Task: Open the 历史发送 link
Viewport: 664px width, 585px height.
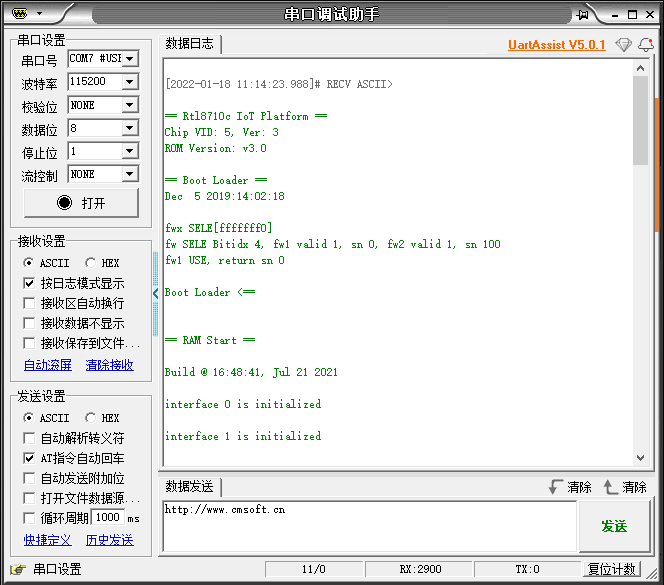Action: click(110, 540)
